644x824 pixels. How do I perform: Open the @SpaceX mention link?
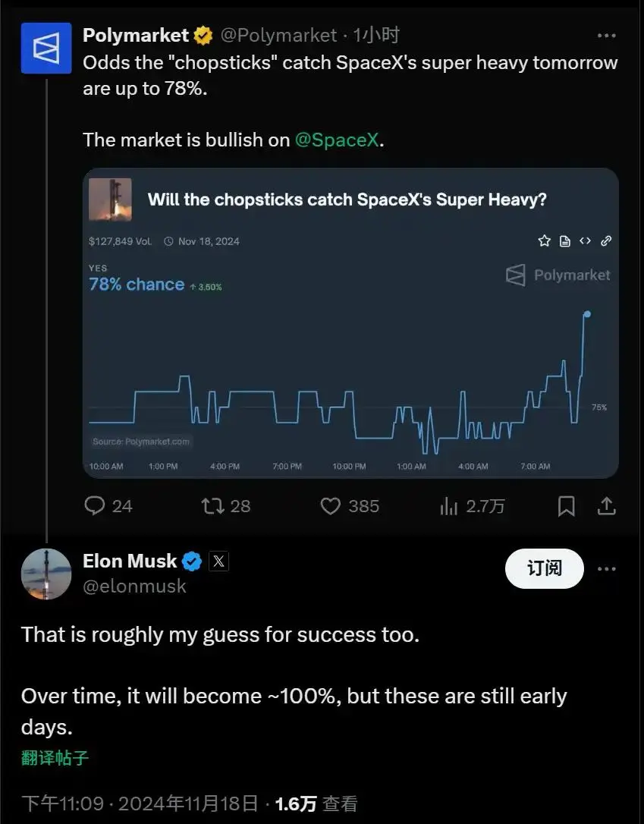tap(336, 140)
